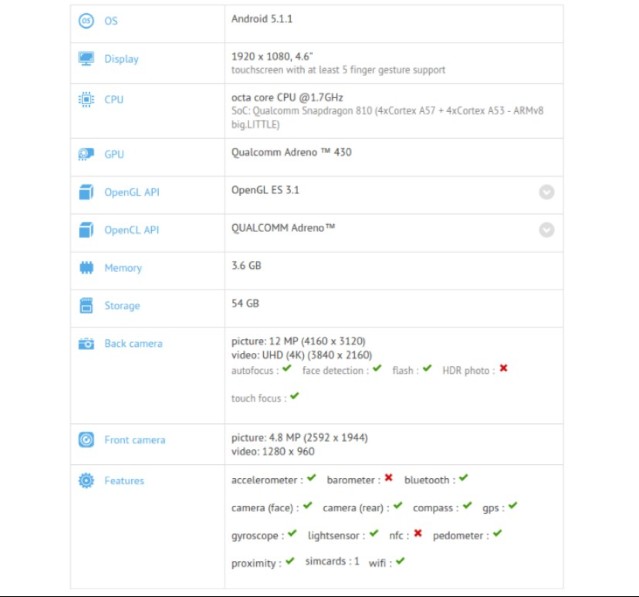This screenshot has height=597, width=639.
Task: Click the Storage icon
Action: click(86, 306)
